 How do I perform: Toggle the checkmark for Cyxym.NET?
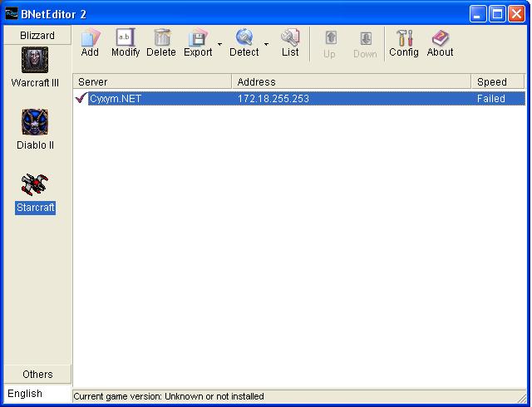pos(81,98)
